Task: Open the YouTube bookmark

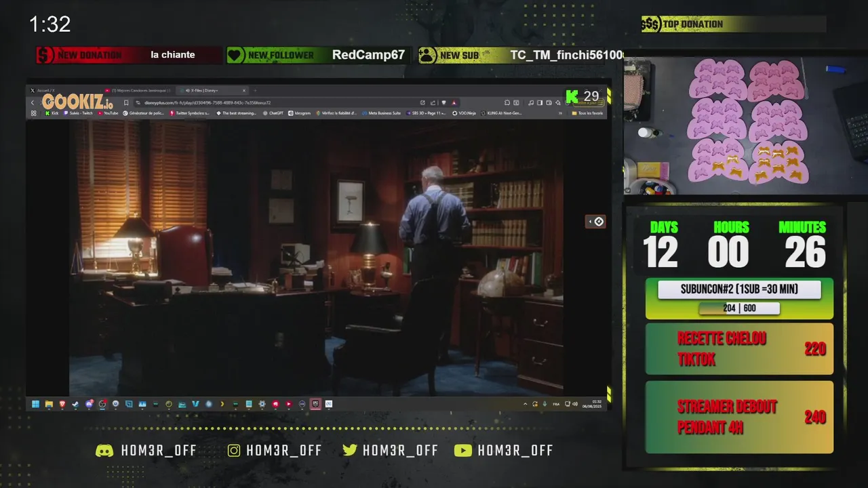Action: [x=108, y=113]
